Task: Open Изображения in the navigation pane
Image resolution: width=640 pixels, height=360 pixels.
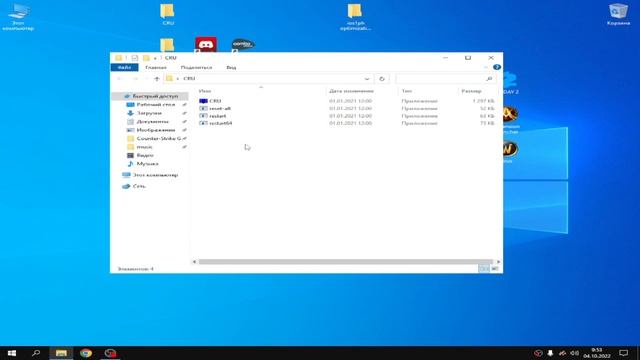Action: (x=156, y=130)
